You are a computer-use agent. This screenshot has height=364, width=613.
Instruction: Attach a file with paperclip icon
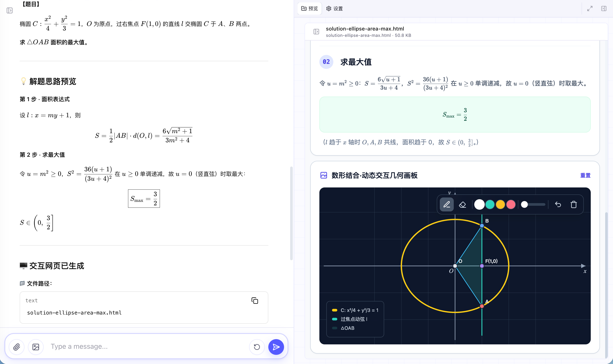point(16,347)
